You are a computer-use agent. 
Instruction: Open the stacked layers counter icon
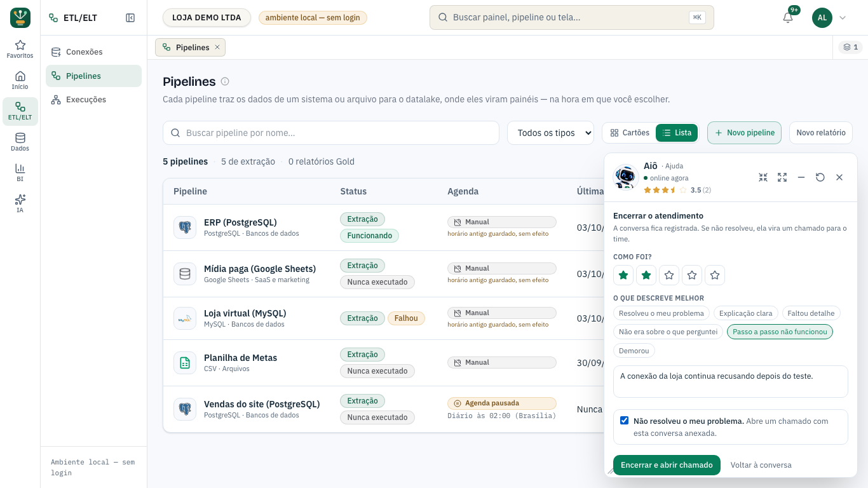(x=850, y=47)
